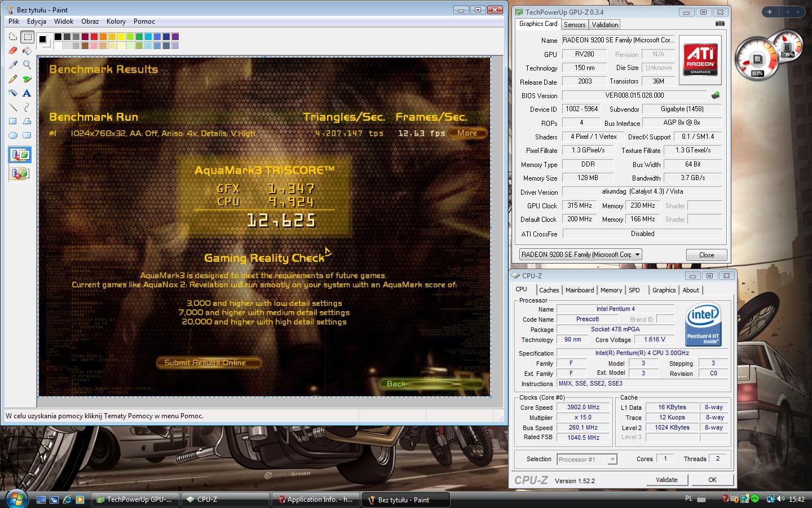Open the Kolory menu in Paint

[116, 21]
